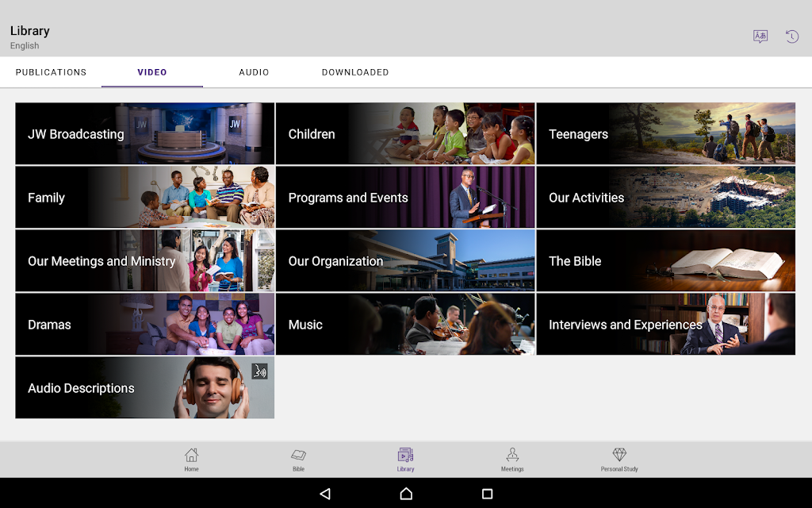
Task: Open the Children video category
Action: click(404, 133)
